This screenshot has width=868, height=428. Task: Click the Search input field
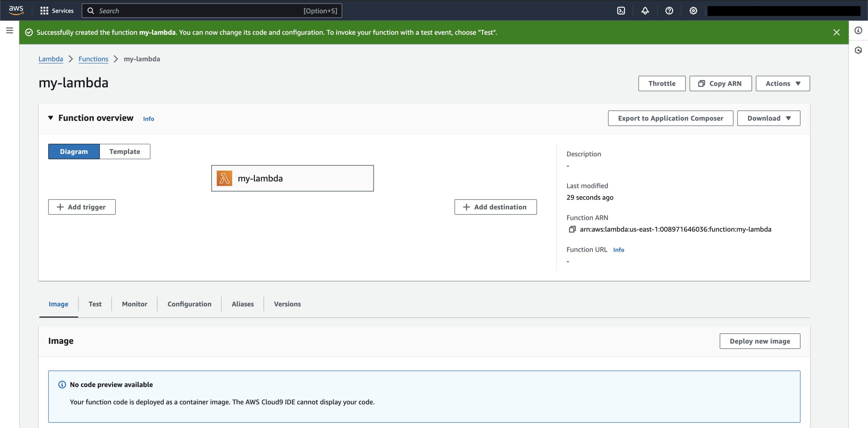click(212, 11)
